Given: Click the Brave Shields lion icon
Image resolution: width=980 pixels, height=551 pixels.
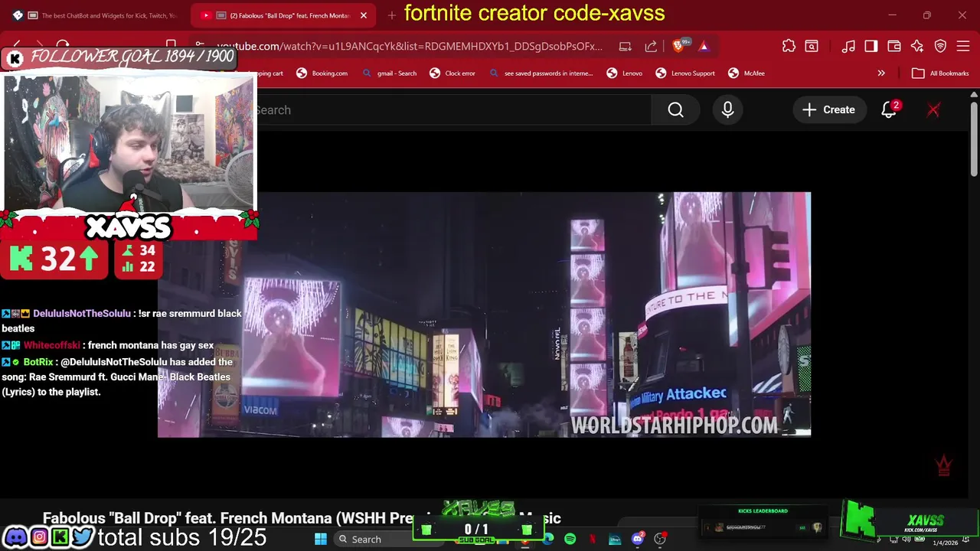Looking at the screenshot, I should point(678,46).
